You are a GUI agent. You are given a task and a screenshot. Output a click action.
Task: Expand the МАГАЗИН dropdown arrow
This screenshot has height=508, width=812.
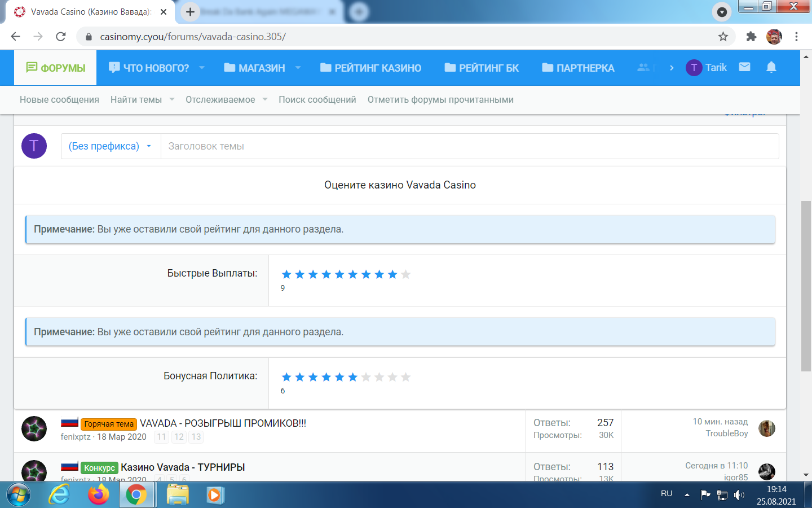pyautogui.click(x=298, y=68)
